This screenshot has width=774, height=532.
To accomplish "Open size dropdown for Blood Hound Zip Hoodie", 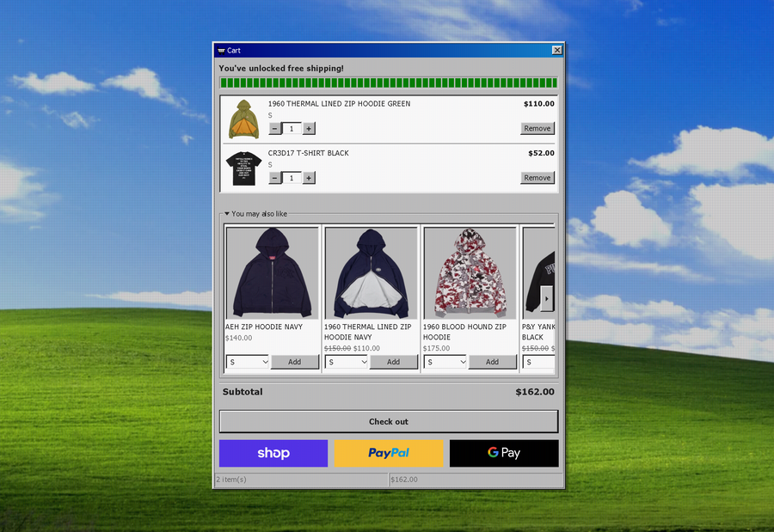I will pos(445,362).
